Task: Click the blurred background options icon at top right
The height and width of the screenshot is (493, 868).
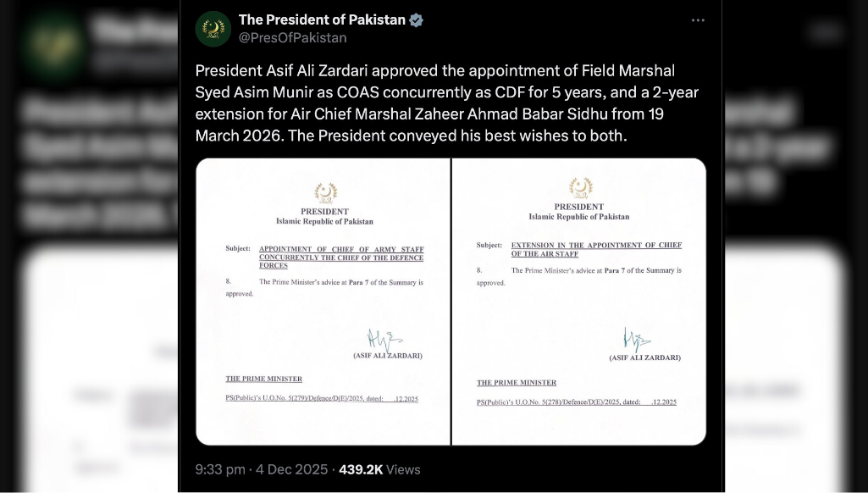Action: pyautogui.click(x=822, y=32)
